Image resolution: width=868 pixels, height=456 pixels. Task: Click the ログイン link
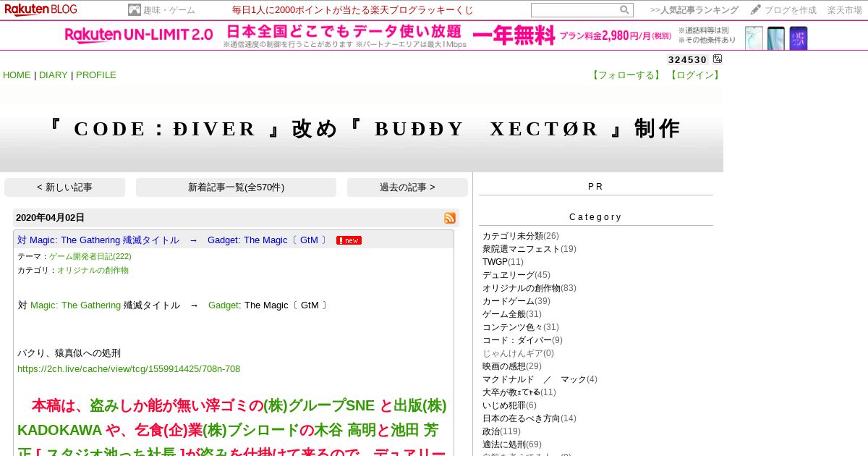(x=694, y=75)
